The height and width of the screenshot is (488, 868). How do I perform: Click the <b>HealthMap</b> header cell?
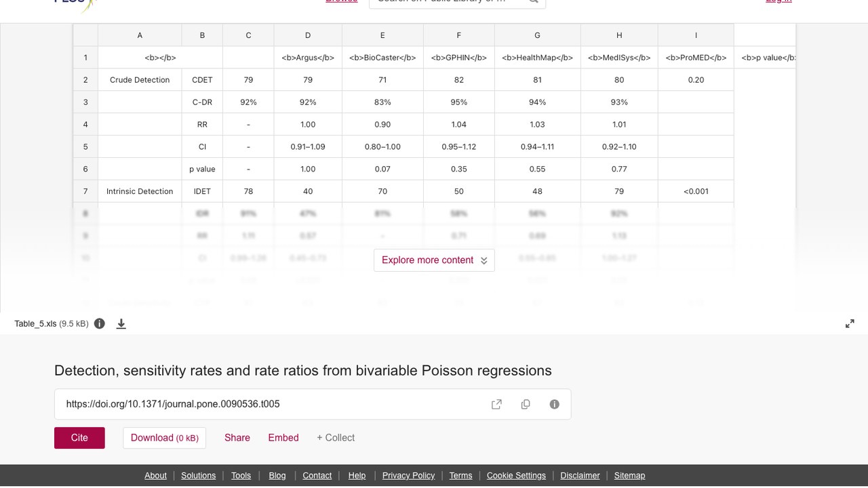537,58
